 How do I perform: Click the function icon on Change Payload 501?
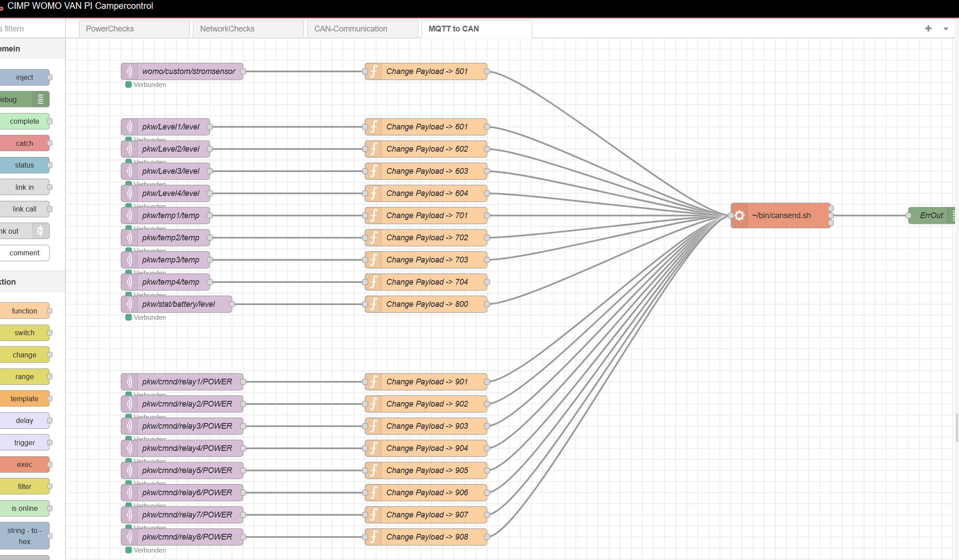[x=373, y=71]
